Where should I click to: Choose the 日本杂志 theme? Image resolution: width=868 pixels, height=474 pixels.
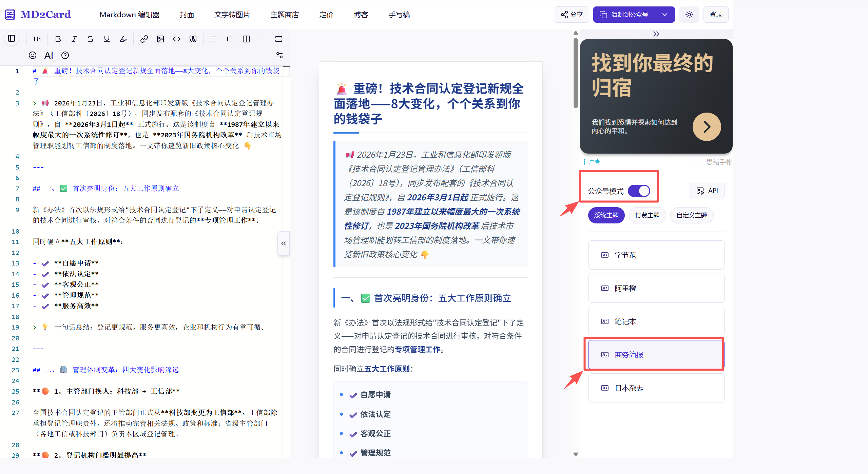pos(656,388)
